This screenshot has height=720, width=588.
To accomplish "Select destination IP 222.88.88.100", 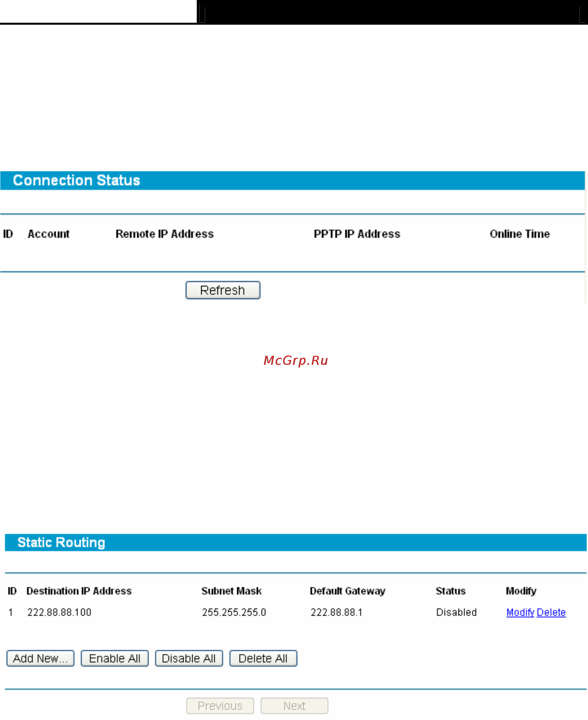I will [59, 612].
